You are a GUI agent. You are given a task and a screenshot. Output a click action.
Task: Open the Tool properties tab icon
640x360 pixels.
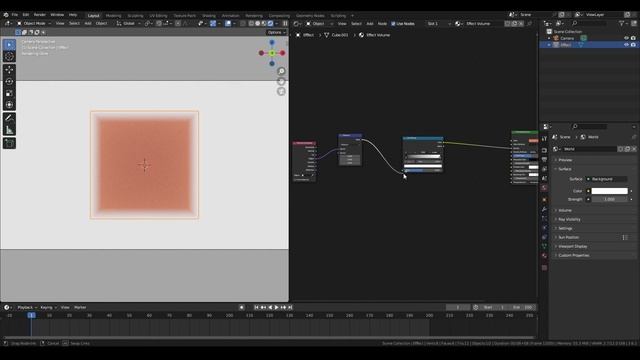point(544,139)
